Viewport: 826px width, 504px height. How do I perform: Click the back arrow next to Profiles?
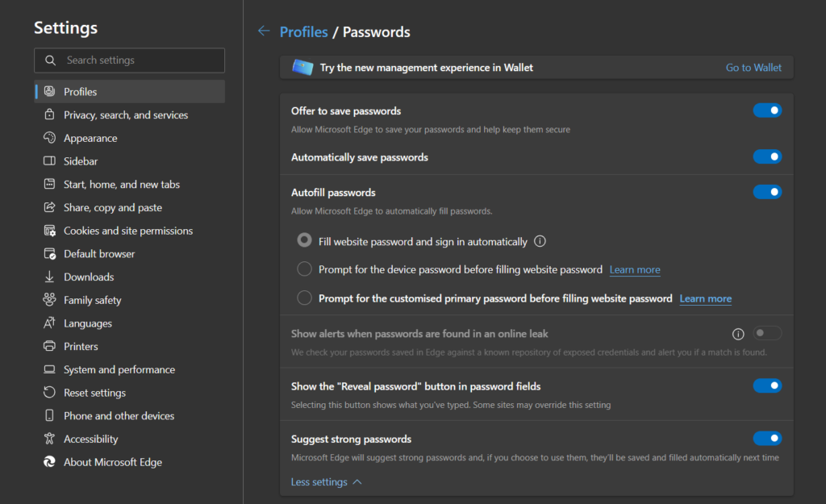(x=264, y=31)
